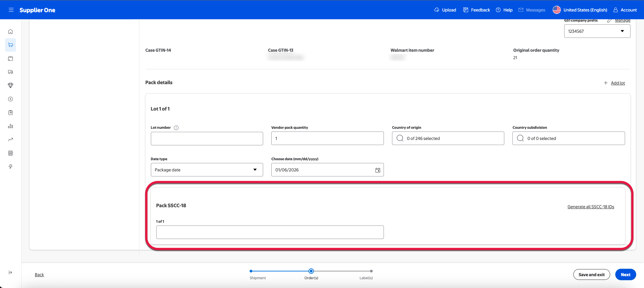644x288 pixels.
Task: Open the dollar coin sidebar icon
Action: pos(10,99)
